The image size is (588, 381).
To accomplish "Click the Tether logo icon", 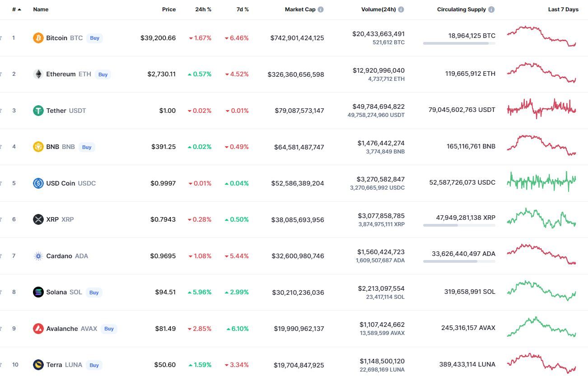I will [38, 111].
